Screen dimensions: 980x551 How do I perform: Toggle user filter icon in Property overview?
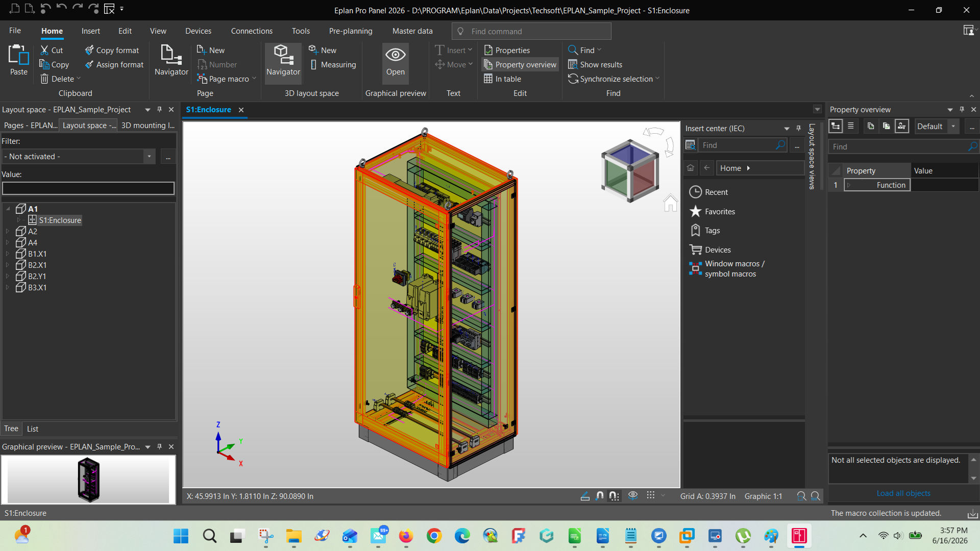coord(902,126)
